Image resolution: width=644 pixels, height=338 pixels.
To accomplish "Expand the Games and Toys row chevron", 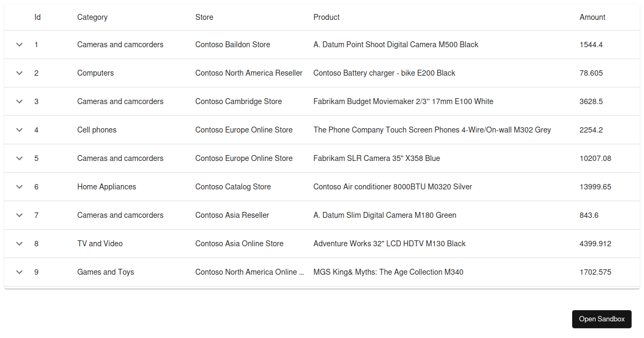I will 19,272.
